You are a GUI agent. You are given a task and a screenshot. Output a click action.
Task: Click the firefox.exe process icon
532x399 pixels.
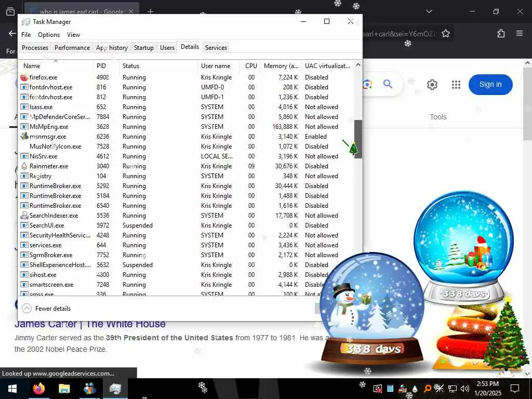(x=24, y=77)
